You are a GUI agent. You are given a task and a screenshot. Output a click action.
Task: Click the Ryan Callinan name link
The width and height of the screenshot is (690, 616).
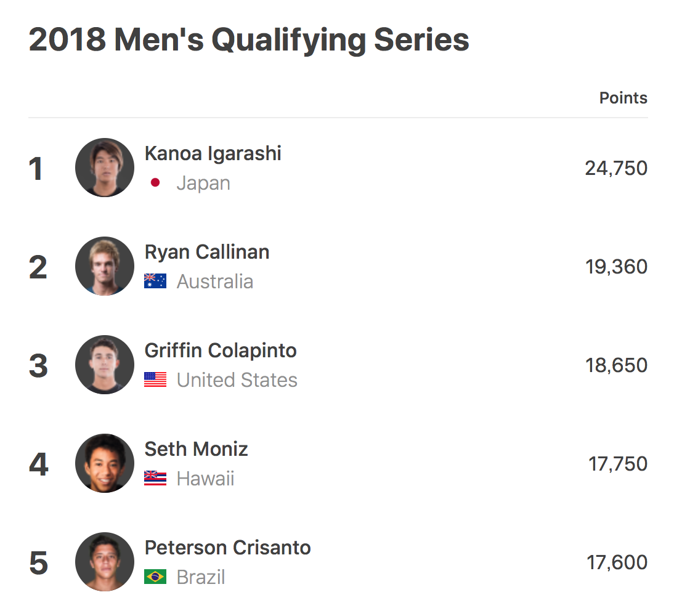207,252
